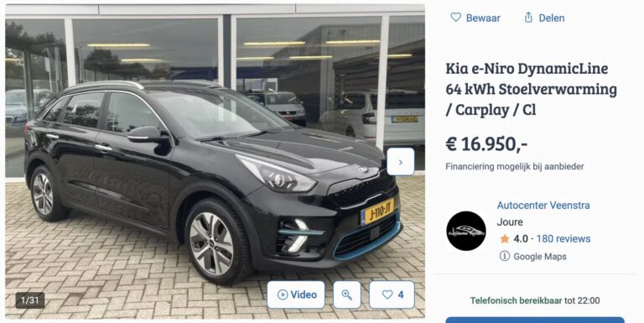Click the info icon beside Google Maps
This screenshot has height=323, width=644.
[x=504, y=256]
